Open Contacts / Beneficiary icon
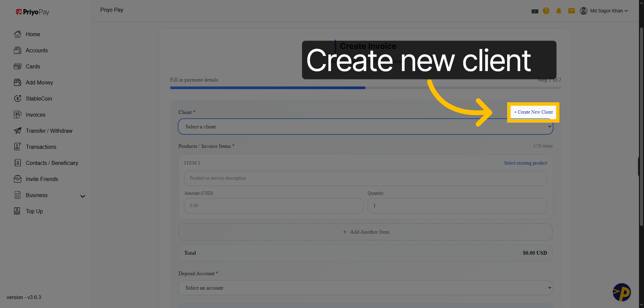This screenshot has height=308, width=644. [x=17, y=163]
